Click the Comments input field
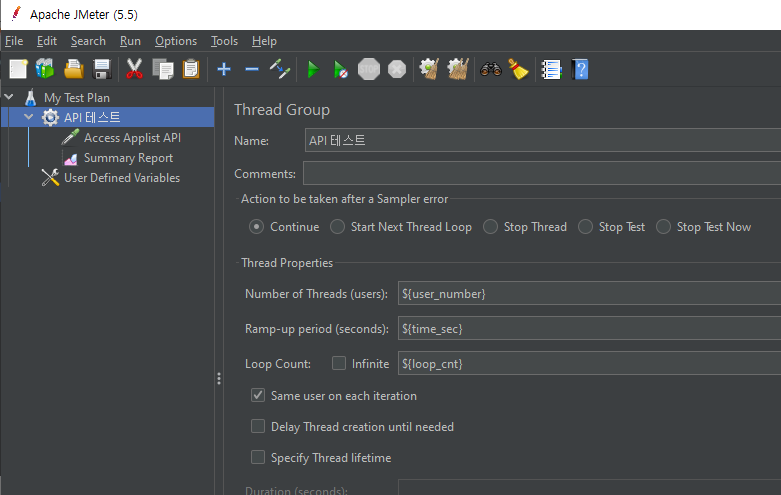This screenshot has width=781, height=495. point(542,173)
